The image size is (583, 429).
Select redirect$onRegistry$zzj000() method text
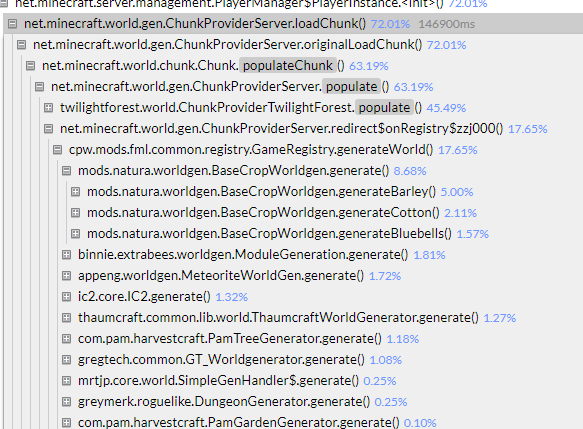click(281, 129)
